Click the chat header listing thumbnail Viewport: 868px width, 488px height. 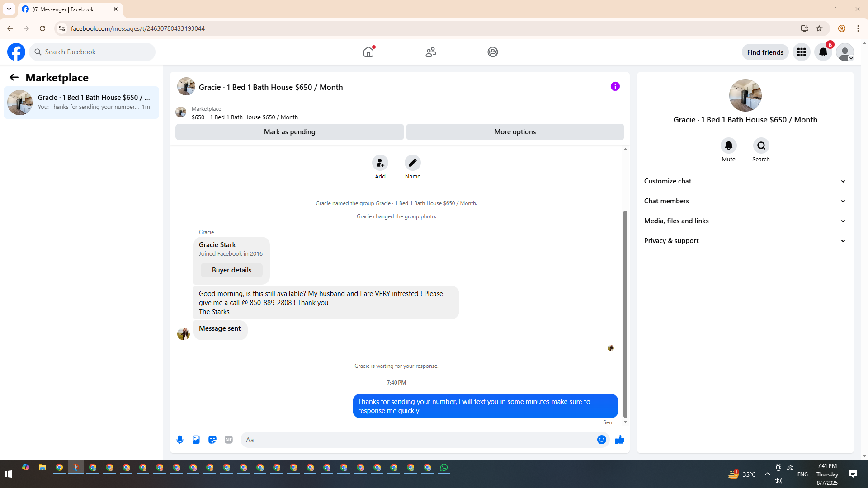tap(186, 86)
